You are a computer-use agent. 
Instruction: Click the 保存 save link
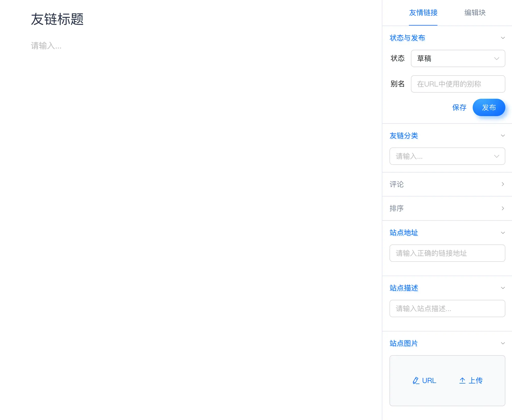[x=459, y=107]
